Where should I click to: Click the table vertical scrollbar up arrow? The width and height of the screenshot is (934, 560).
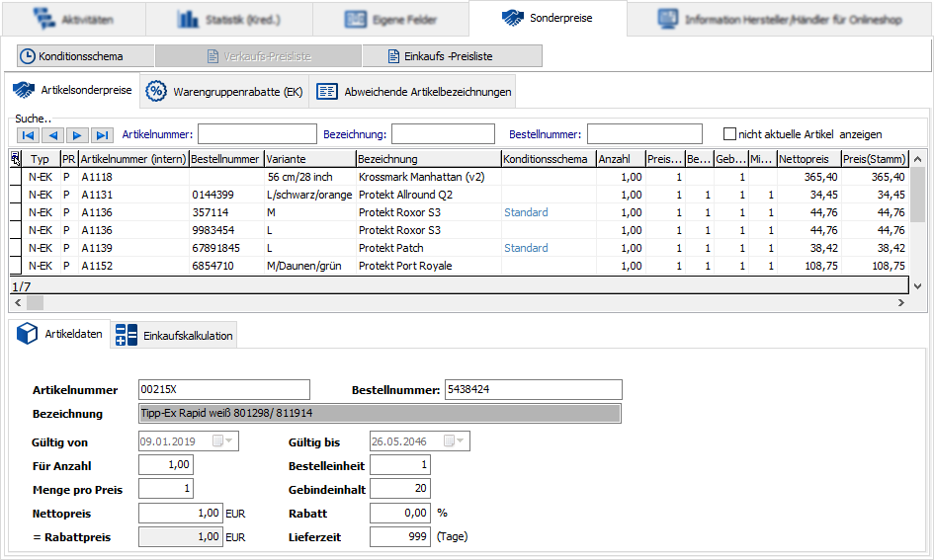(918, 159)
